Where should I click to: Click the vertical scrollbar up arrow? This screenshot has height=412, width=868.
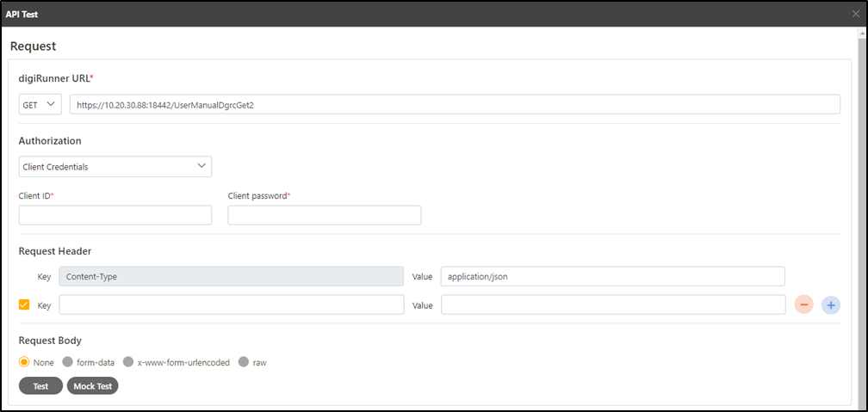(862, 33)
